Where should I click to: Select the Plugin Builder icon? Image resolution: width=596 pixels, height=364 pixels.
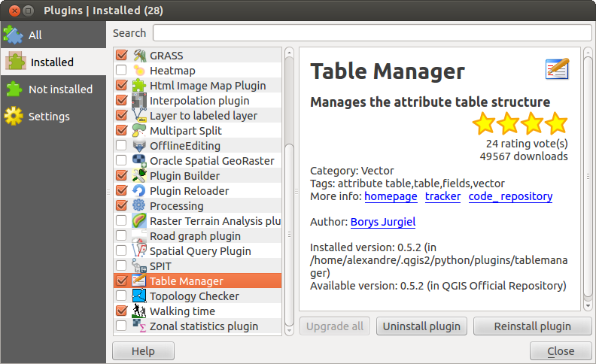[x=139, y=176]
